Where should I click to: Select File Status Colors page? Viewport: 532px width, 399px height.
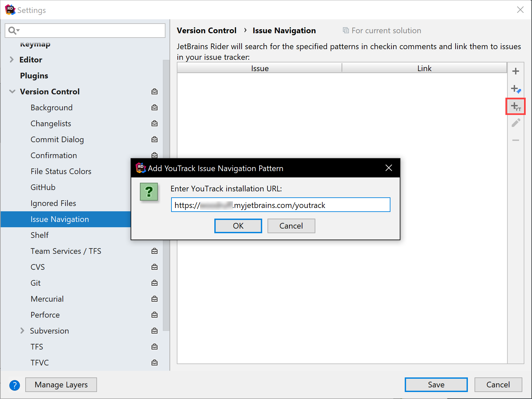[61, 171]
